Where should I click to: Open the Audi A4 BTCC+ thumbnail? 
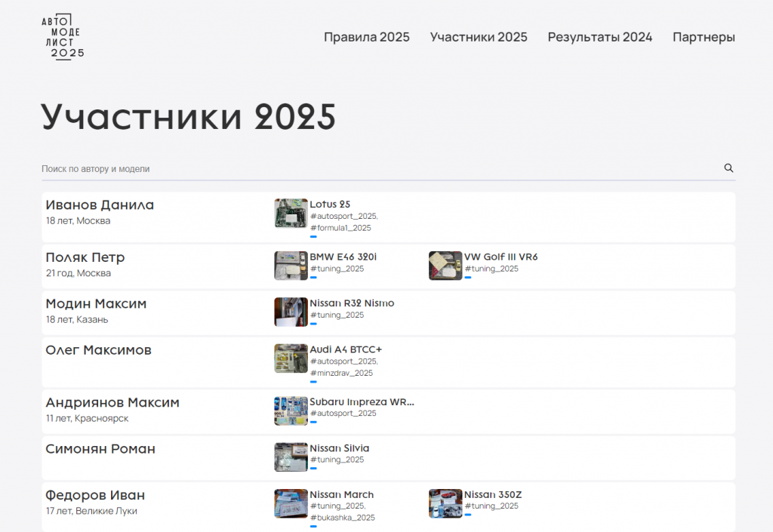pos(291,358)
